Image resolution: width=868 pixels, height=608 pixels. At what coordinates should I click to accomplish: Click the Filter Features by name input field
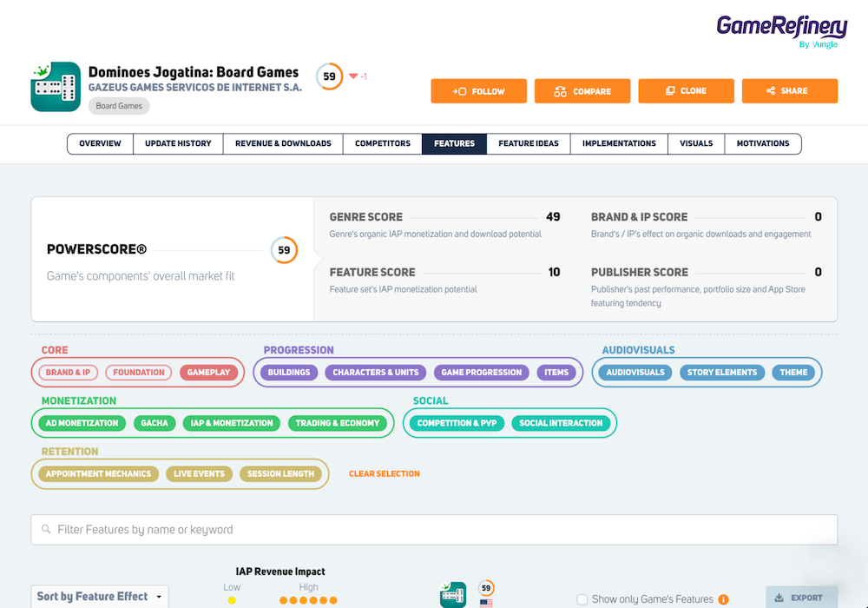[434, 529]
